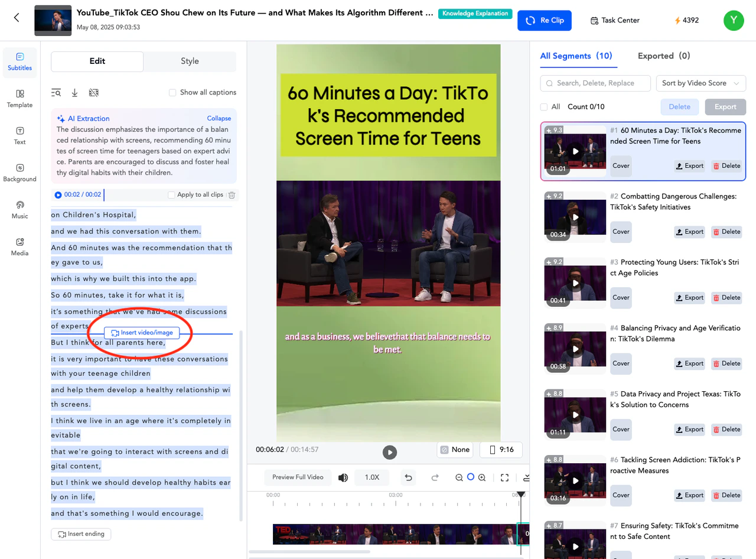Tick the All segments checkbox

tap(543, 107)
